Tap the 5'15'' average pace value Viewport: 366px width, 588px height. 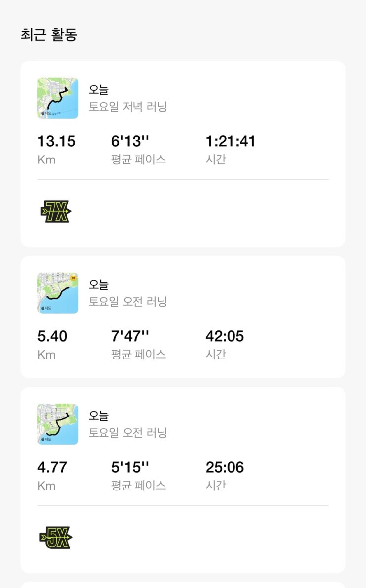point(130,468)
